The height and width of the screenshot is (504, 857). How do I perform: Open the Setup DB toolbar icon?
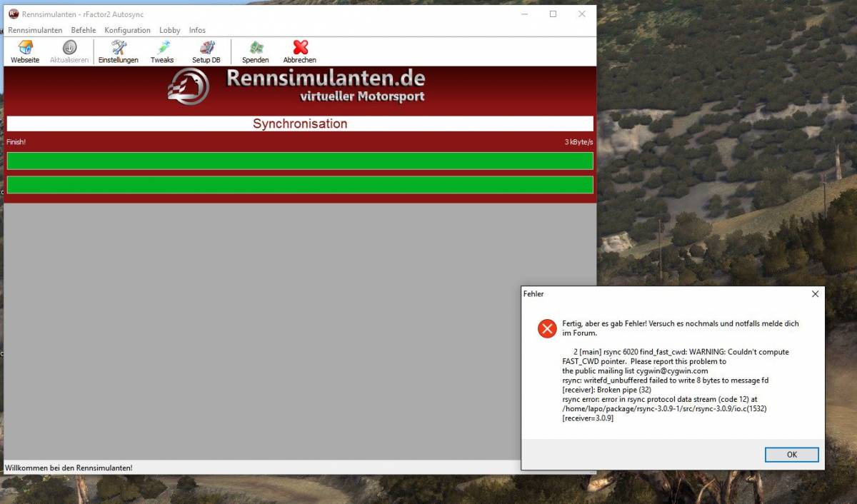(206, 49)
